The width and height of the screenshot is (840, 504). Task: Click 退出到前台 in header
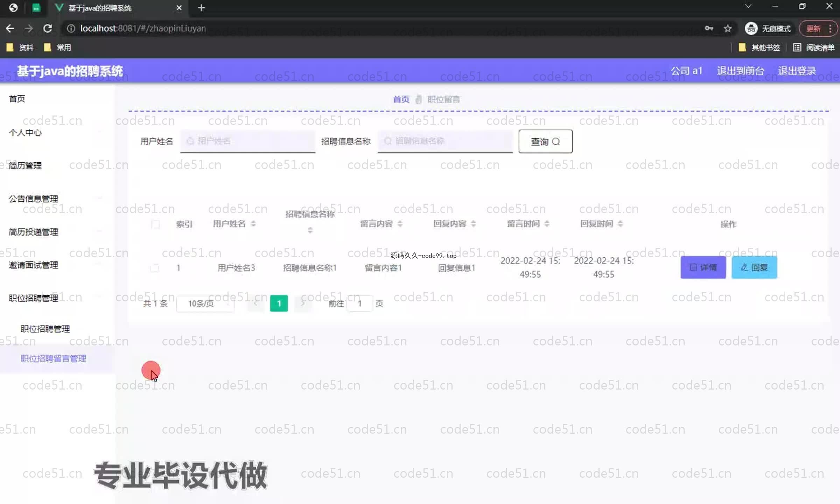[x=740, y=71]
